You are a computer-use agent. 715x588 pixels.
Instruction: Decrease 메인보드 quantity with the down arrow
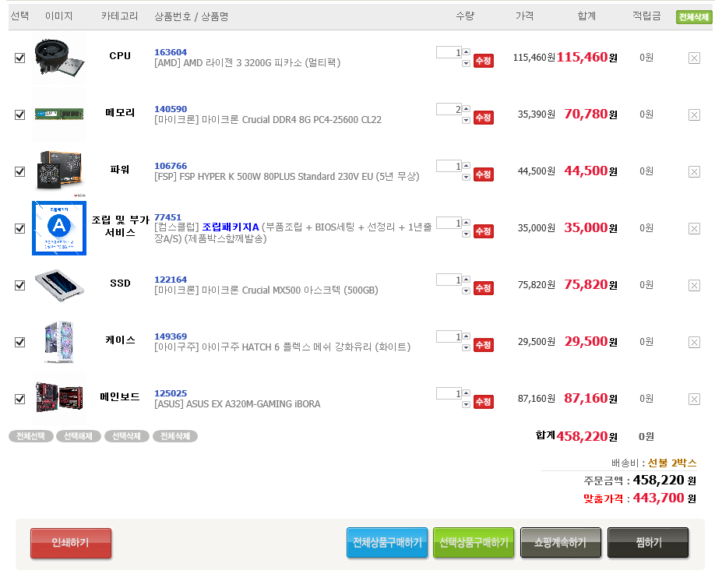coord(466,405)
